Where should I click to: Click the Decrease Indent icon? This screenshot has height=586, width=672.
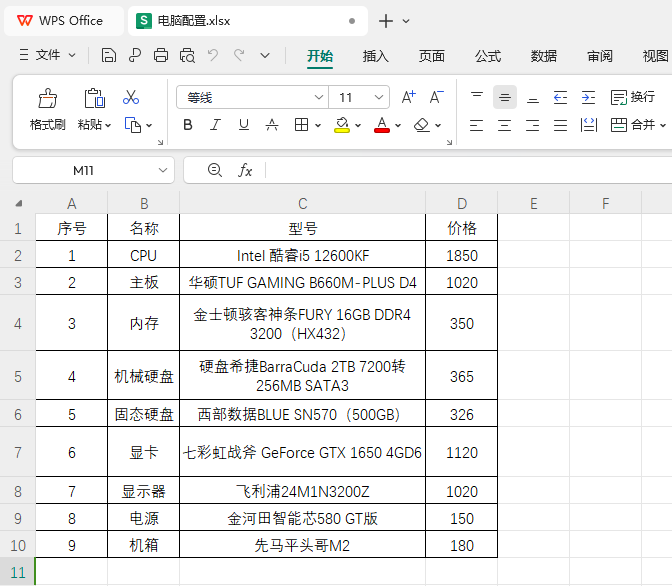[x=560, y=97]
